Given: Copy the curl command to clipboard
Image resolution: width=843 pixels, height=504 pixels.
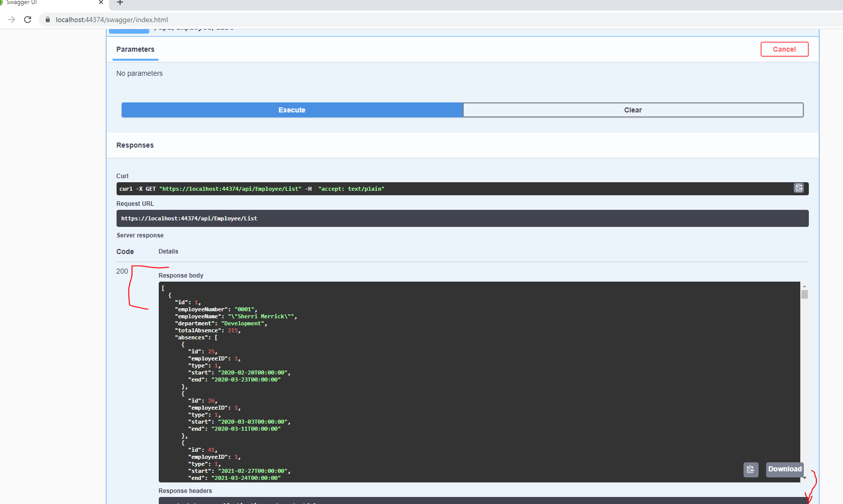Looking at the screenshot, I should 799,188.
